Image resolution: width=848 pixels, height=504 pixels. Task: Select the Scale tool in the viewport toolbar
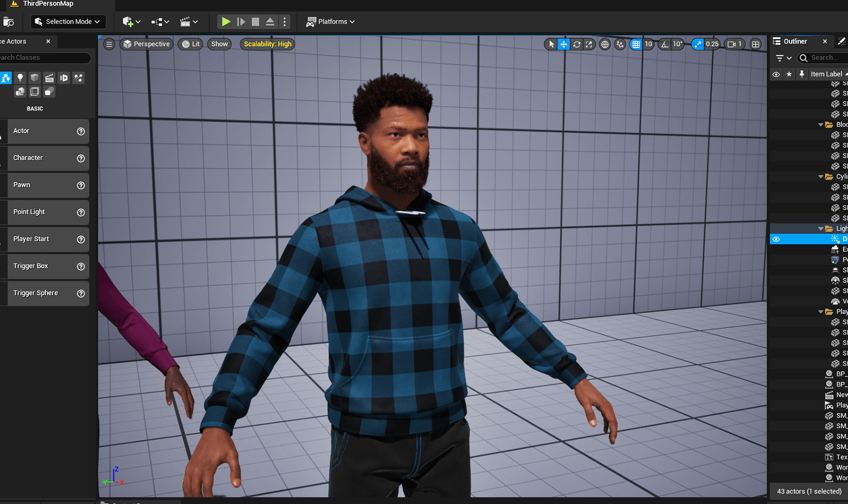589,44
